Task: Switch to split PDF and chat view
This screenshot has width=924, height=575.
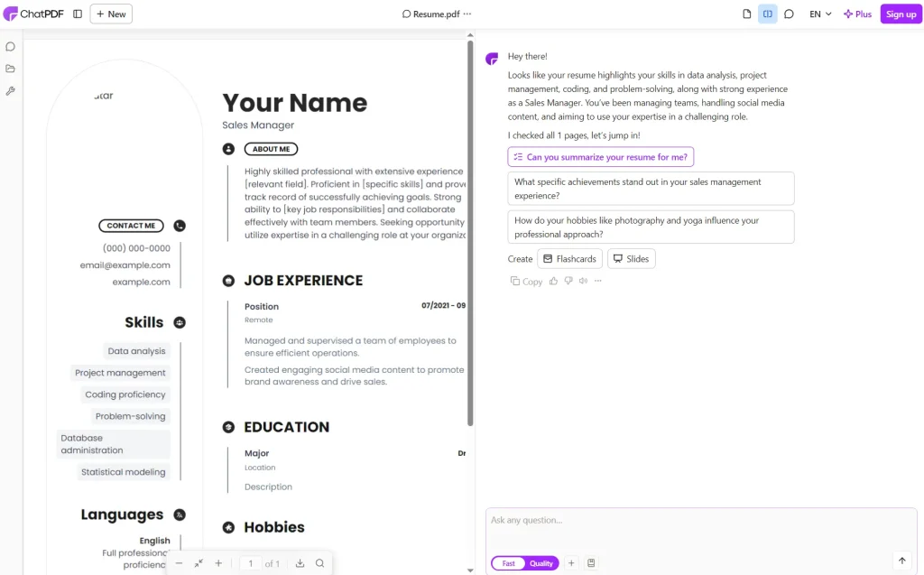Action: coord(768,14)
